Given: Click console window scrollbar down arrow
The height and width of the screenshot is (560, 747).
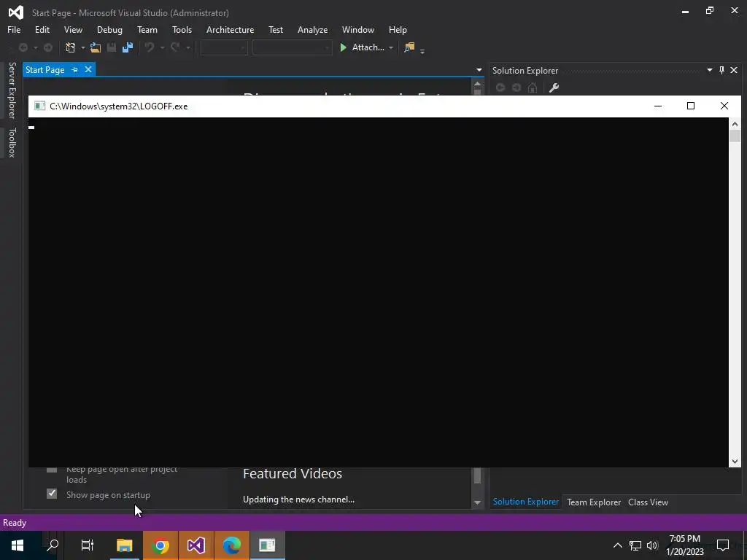Looking at the screenshot, I should pos(735,461).
